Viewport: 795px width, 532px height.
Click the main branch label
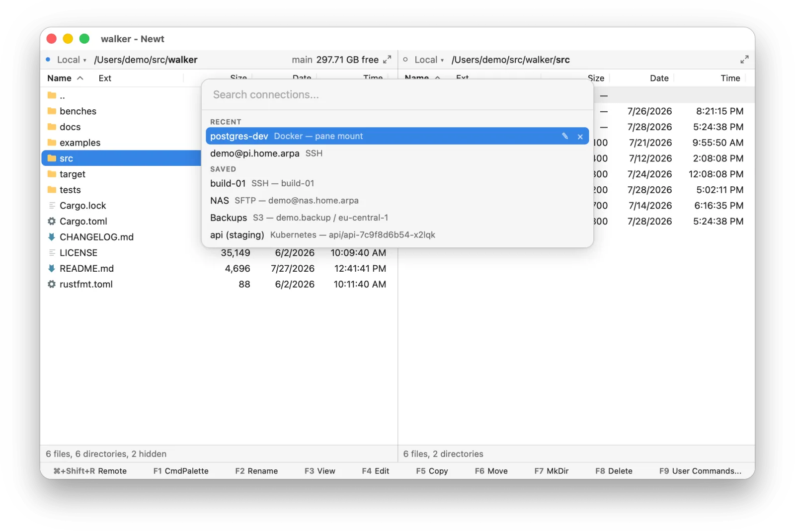[302, 60]
